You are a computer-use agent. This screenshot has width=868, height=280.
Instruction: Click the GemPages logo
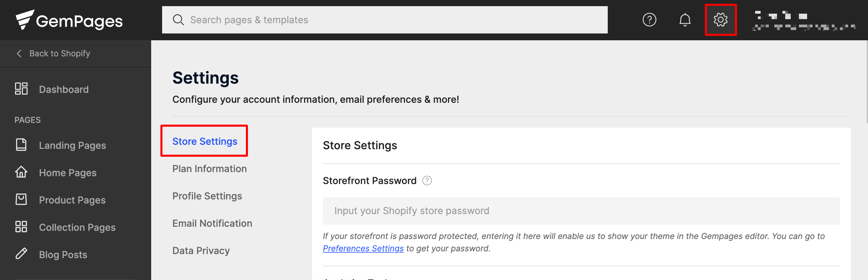click(69, 20)
